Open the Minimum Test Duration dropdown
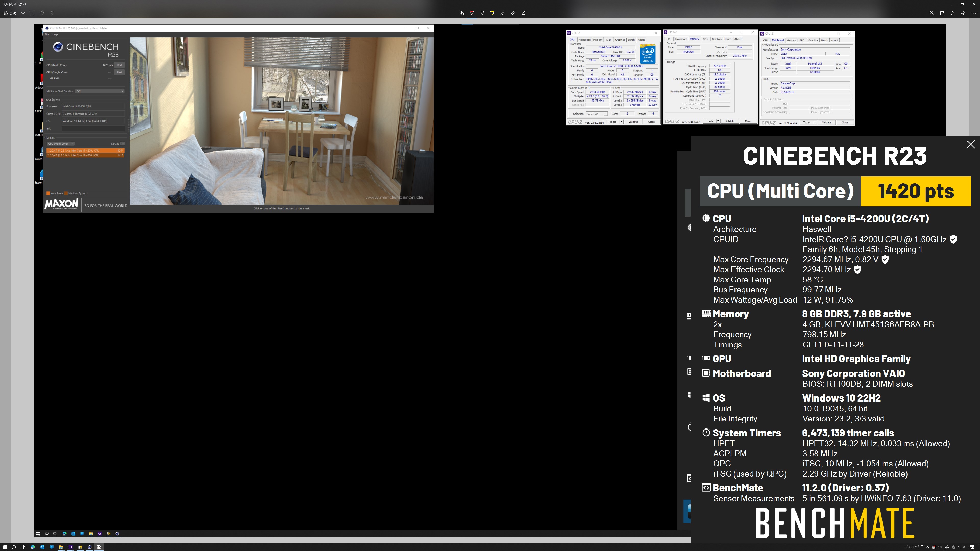The image size is (980, 551). tap(100, 91)
